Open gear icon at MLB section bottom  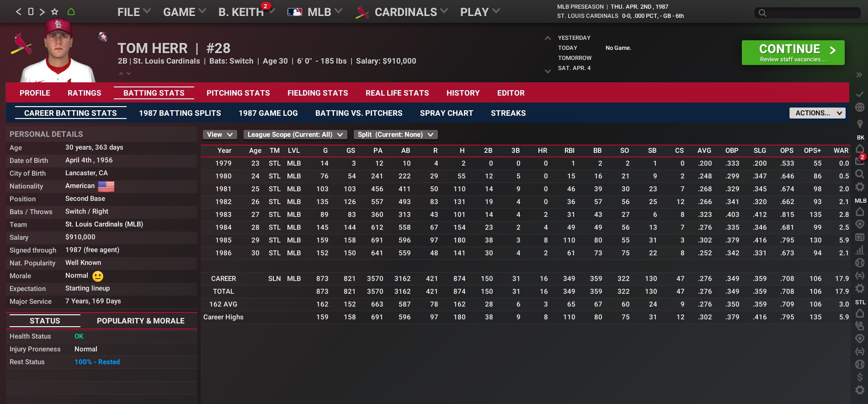(x=859, y=288)
